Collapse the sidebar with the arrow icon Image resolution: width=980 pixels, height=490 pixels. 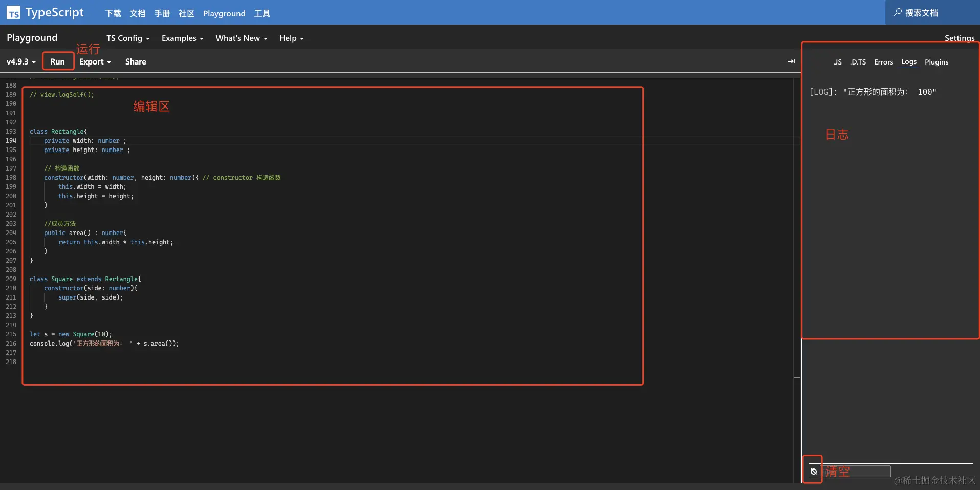(x=791, y=61)
